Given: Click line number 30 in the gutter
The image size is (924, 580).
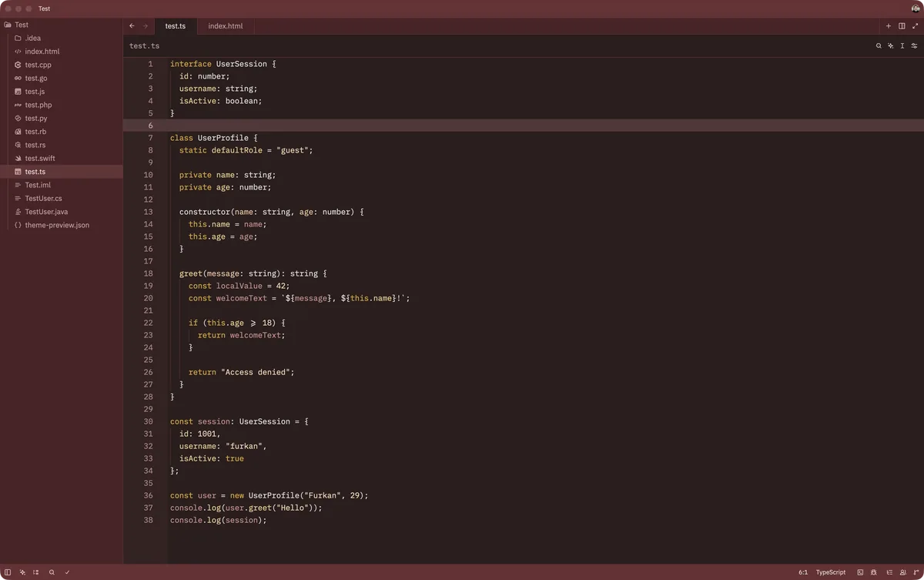Looking at the screenshot, I should coord(149,421).
